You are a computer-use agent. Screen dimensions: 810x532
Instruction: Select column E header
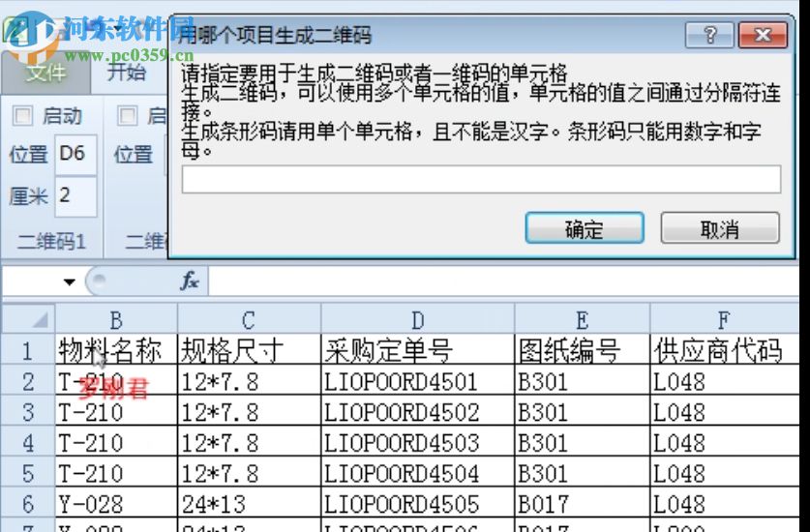(x=583, y=320)
